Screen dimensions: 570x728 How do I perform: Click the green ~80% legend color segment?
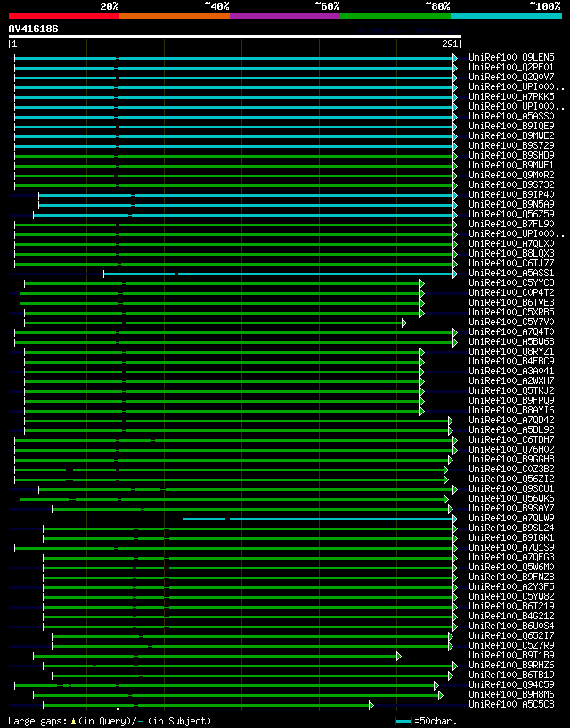(395, 16)
